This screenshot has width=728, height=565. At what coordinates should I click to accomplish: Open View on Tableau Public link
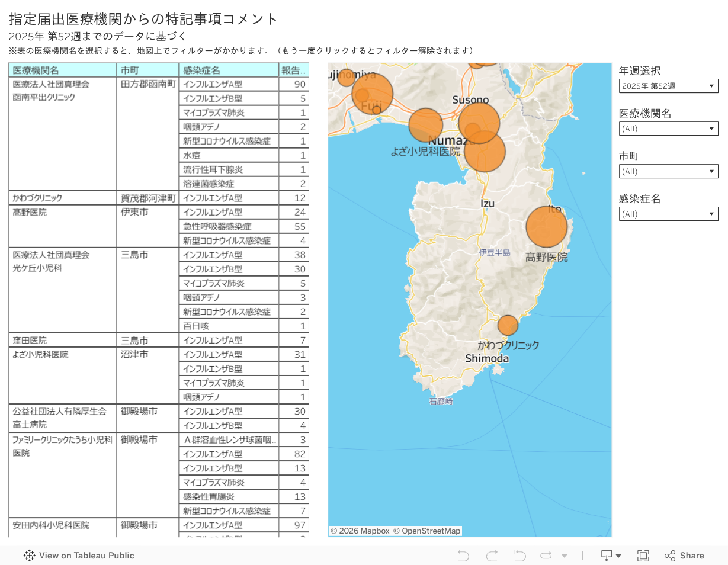(79, 556)
